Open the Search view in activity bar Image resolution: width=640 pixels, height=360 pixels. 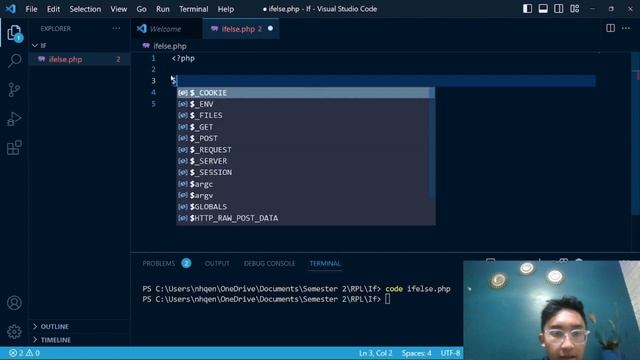click(14, 60)
